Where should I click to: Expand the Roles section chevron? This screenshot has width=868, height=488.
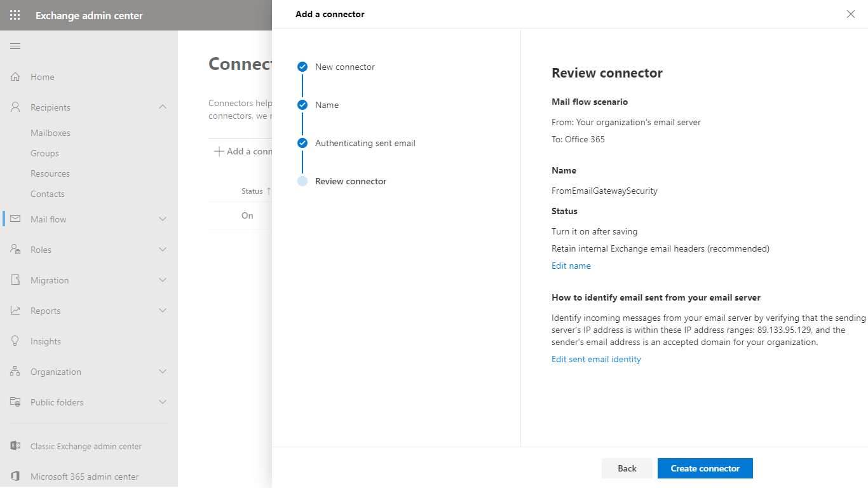point(163,250)
